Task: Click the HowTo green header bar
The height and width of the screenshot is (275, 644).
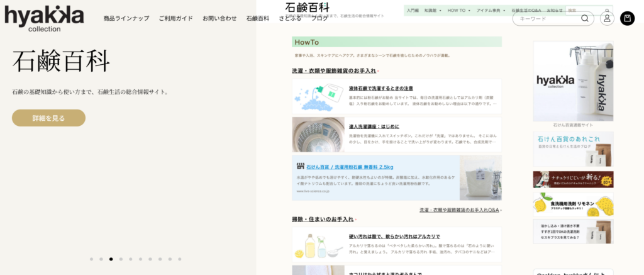Action: [x=397, y=42]
